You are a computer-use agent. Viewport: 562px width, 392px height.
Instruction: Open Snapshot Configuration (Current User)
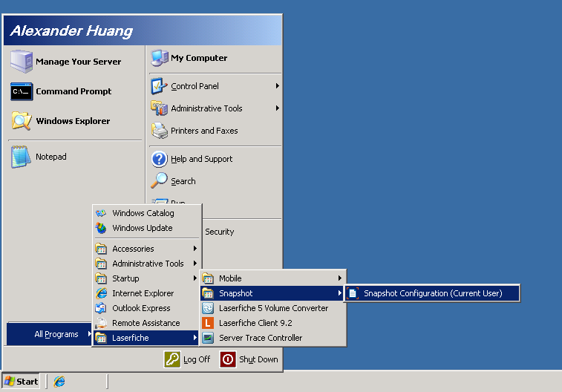pyautogui.click(x=432, y=293)
